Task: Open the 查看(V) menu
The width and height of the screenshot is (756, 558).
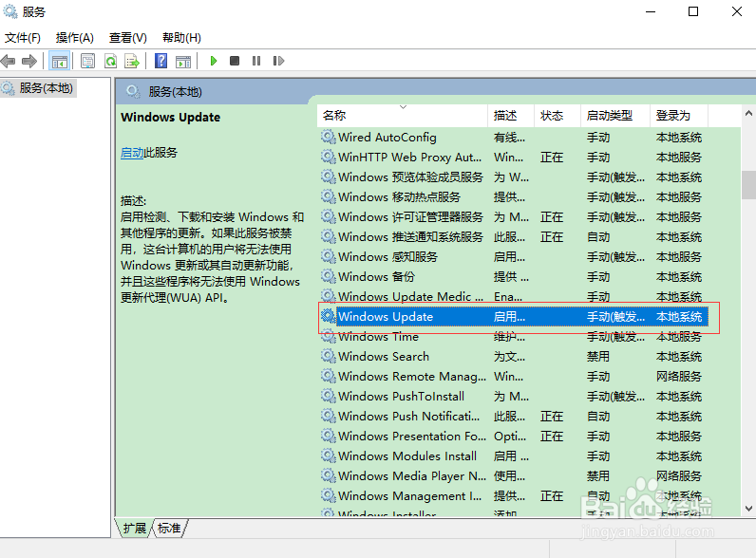Action: [x=128, y=38]
